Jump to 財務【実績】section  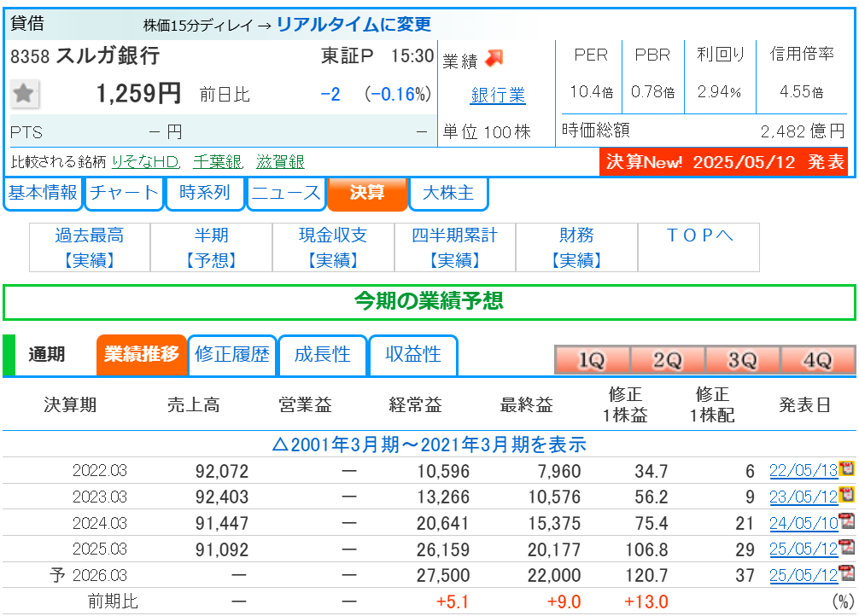click(x=576, y=247)
